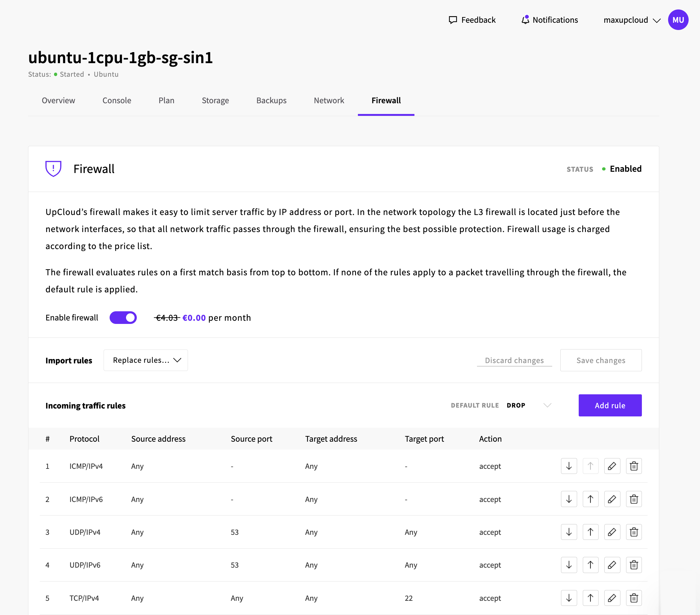The image size is (700, 615).
Task: Open the Backups tab
Action: pyautogui.click(x=271, y=100)
